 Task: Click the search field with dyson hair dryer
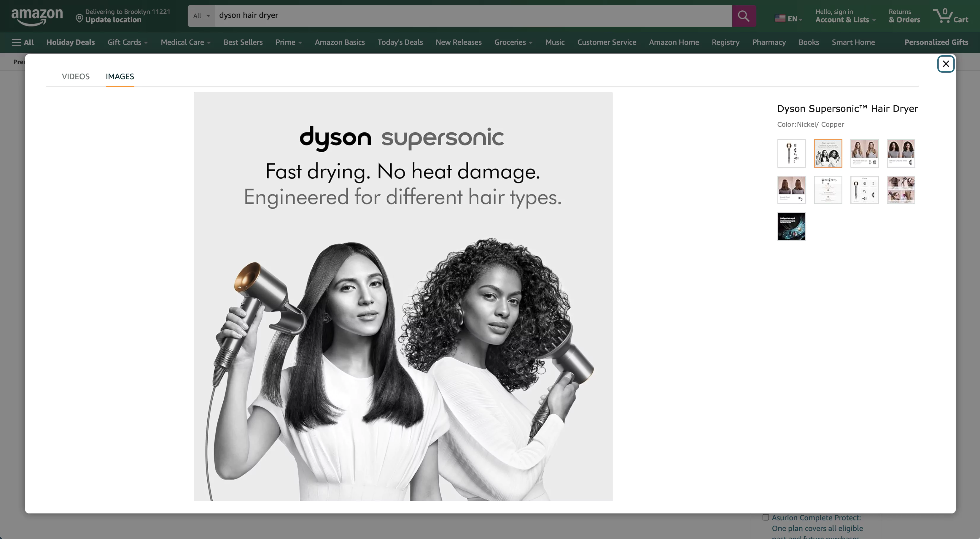pos(473,16)
